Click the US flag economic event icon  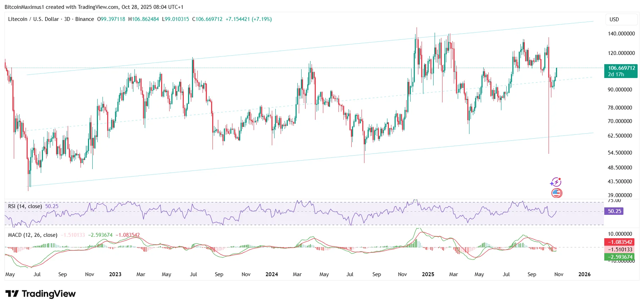pyautogui.click(x=557, y=193)
